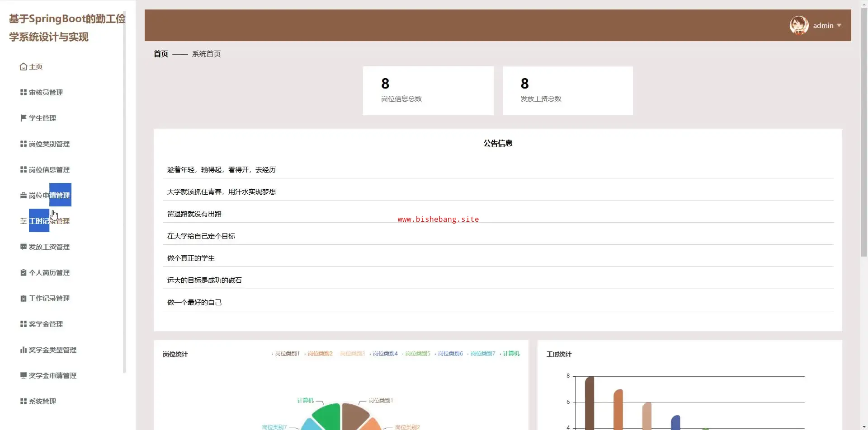The width and height of the screenshot is (868, 430).
Task: Click the 岗位信息总数 statistics card
Action: pos(428,91)
